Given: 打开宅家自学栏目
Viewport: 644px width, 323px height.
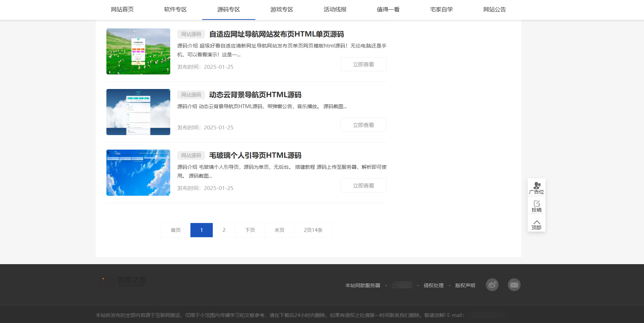Looking at the screenshot, I should (441, 10).
